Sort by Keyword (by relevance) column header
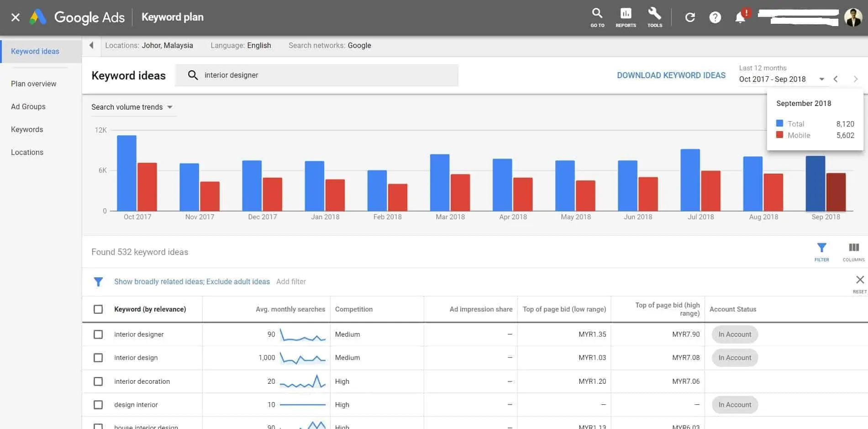Image resolution: width=868 pixels, height=429 pixels. (150, 309)
